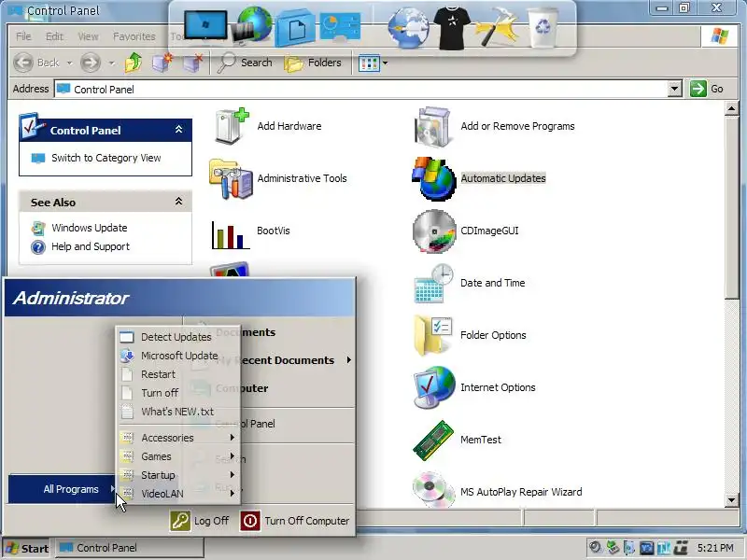Open the View menu
This screenshot has width=747, height=560.
pos(88,36)
